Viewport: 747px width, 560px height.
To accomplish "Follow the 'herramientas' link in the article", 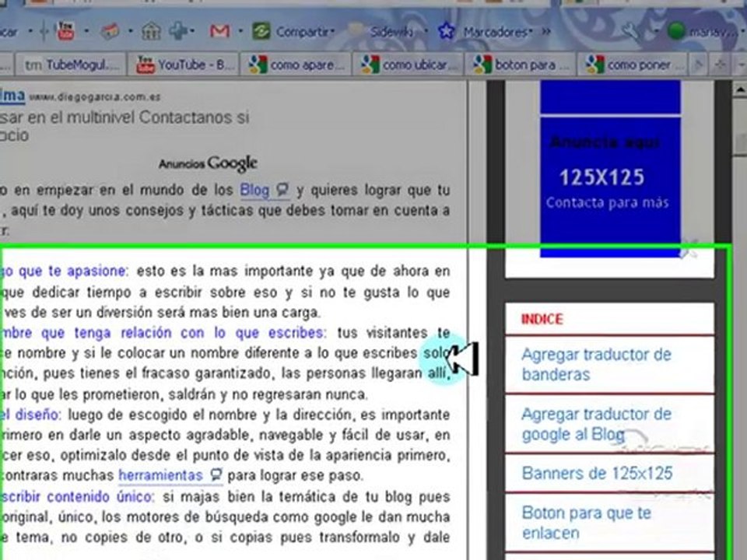I will coord(160,475).
